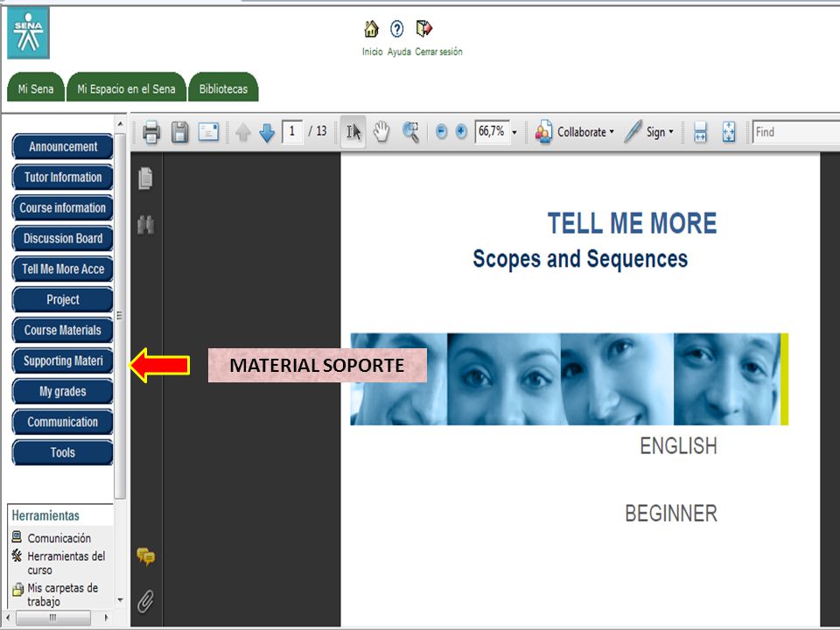
Task: Send the PDF by email icon
Action: pos(208,131)
